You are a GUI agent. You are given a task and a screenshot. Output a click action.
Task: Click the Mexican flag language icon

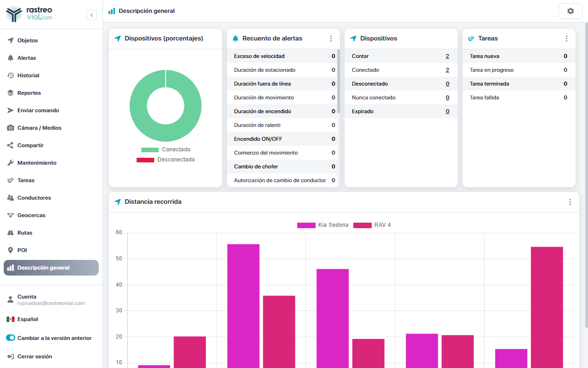point(11,319)
